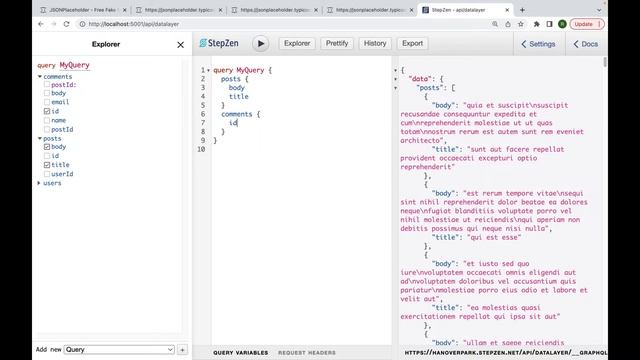Open the Add new Query dropdown
Image resolution: width=640 pixels, height=360 pixels.
(119, 350)
